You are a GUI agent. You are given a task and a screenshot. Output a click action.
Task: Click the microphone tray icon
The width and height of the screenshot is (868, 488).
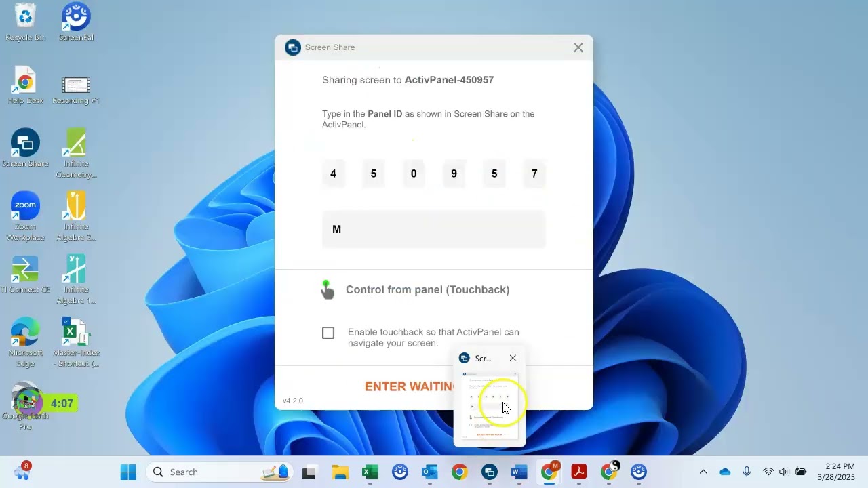point(747,472)
